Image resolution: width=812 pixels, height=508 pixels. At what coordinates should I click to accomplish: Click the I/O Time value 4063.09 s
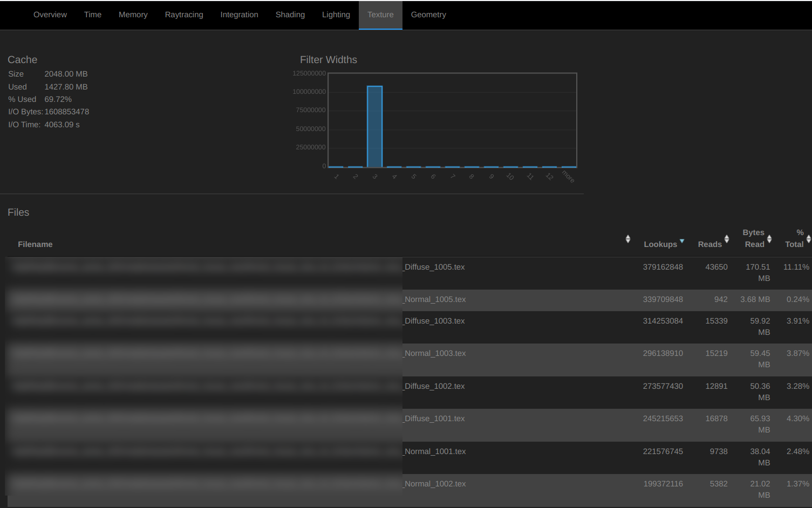pos(62,125)
